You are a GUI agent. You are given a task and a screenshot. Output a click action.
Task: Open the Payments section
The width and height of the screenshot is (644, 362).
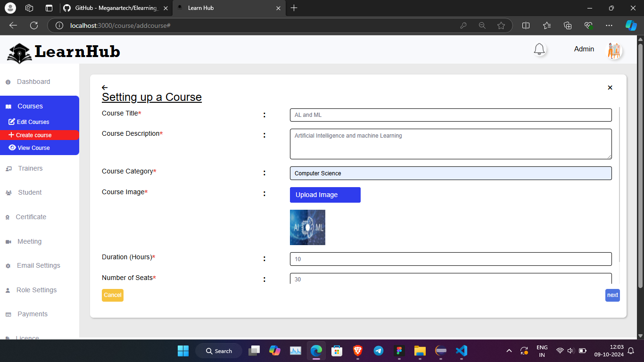point(32,314)
